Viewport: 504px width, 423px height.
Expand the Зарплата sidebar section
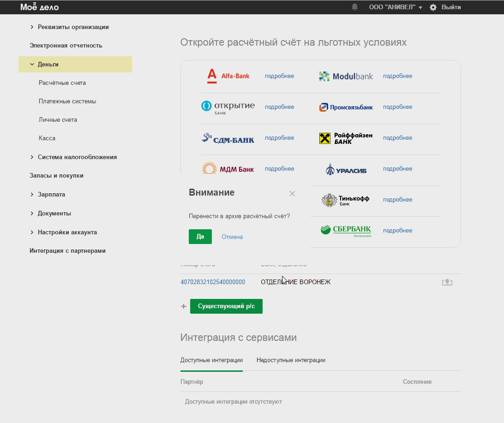[51, 195]
